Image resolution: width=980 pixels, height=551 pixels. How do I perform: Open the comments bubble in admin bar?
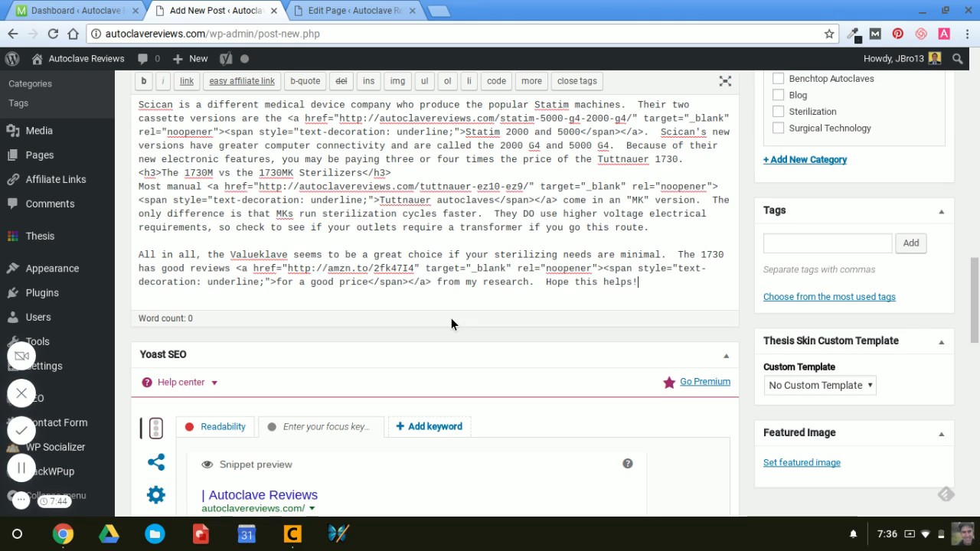tap(149, 58)
